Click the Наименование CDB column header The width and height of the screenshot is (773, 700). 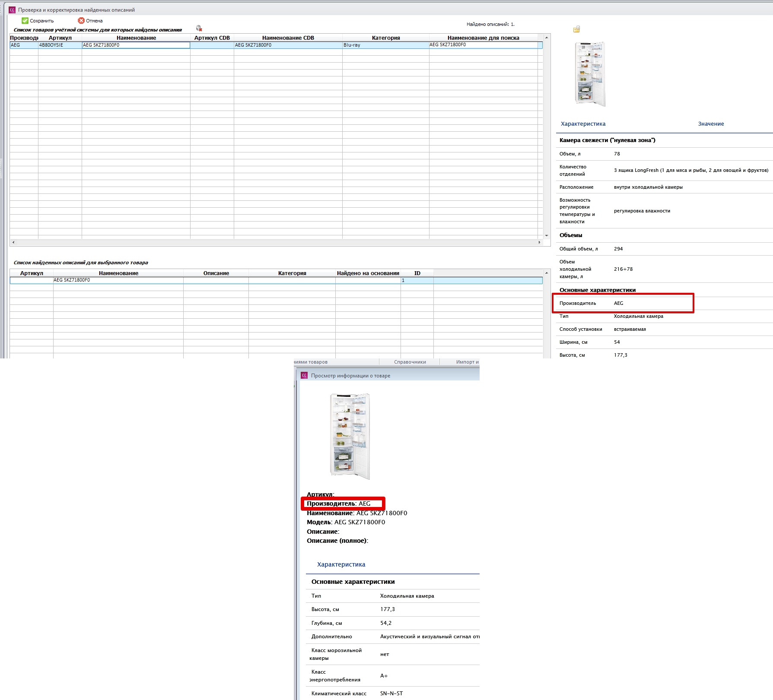coord(288,38)
